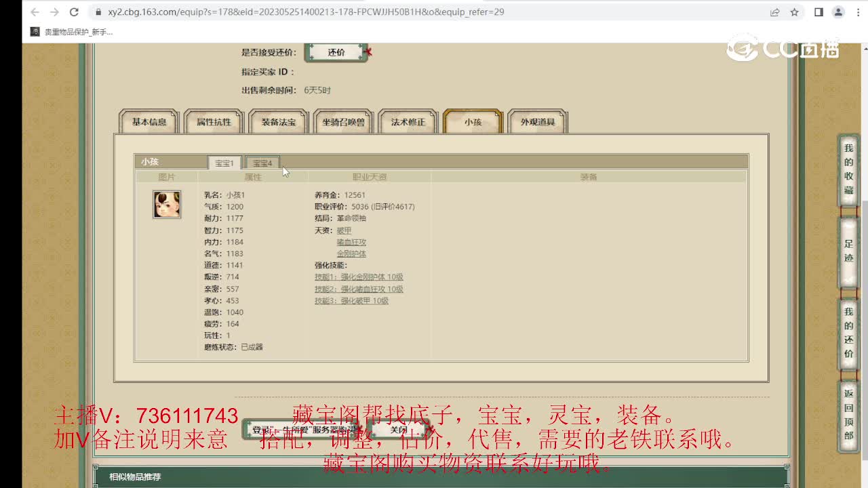Switch to the 基本信息 tab
The width and height of the screenshot is (868, 488).
click(149, 122)
